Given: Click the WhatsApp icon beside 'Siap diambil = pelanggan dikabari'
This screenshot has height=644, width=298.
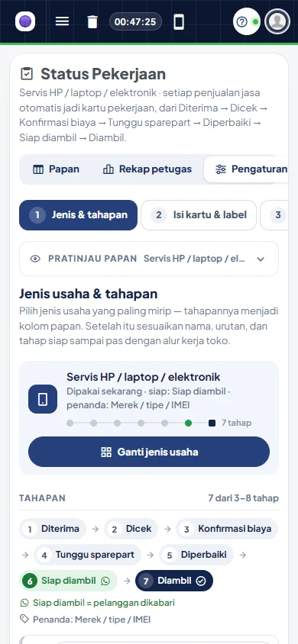Looking at the screenshot, I should 24,603.
